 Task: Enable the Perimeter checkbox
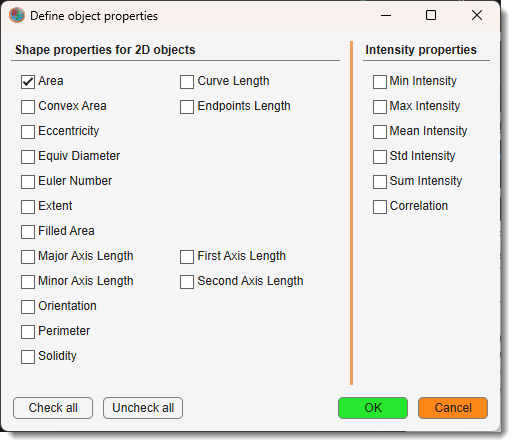click(x=28, y=332)
